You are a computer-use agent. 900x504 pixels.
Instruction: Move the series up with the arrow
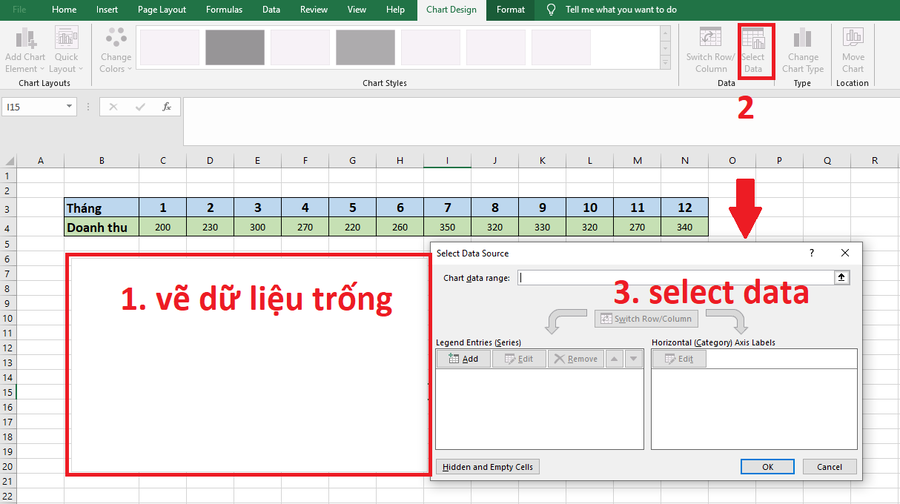click(x=614, y=359)
